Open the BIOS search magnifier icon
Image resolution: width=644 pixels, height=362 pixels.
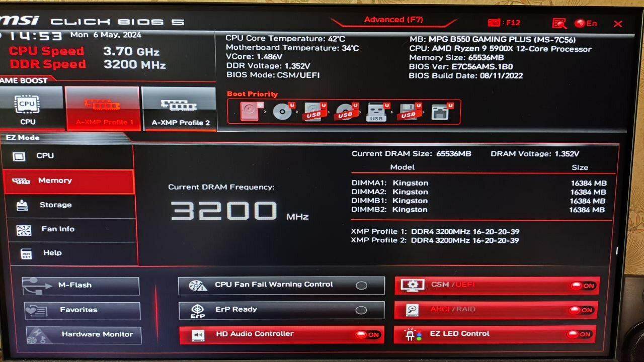(559, 23)
